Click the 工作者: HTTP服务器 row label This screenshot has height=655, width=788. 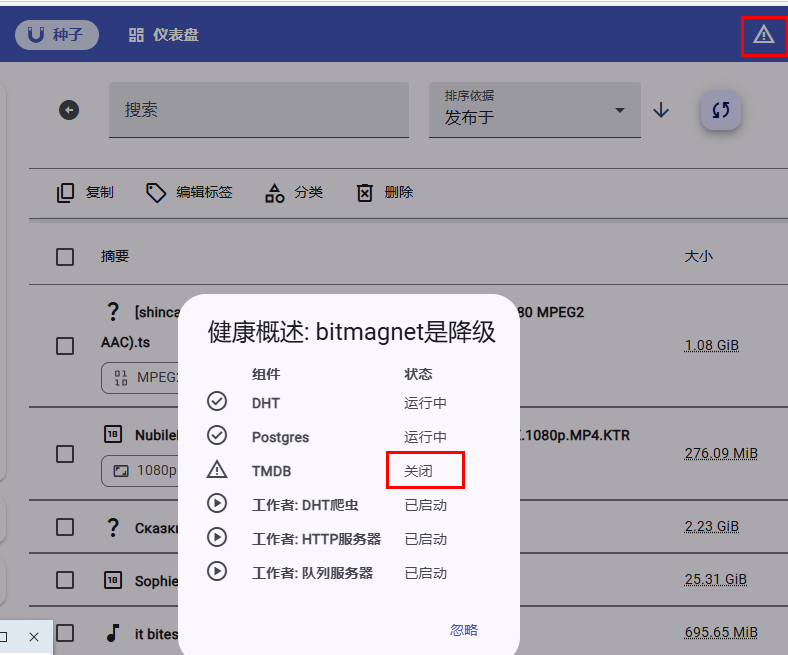(x=317, y=539)
